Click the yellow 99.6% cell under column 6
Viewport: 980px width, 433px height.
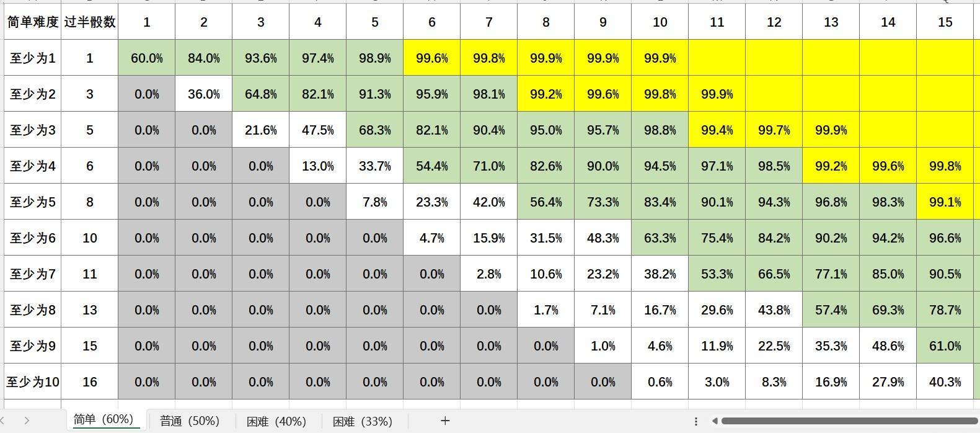[x=432, y=58]
